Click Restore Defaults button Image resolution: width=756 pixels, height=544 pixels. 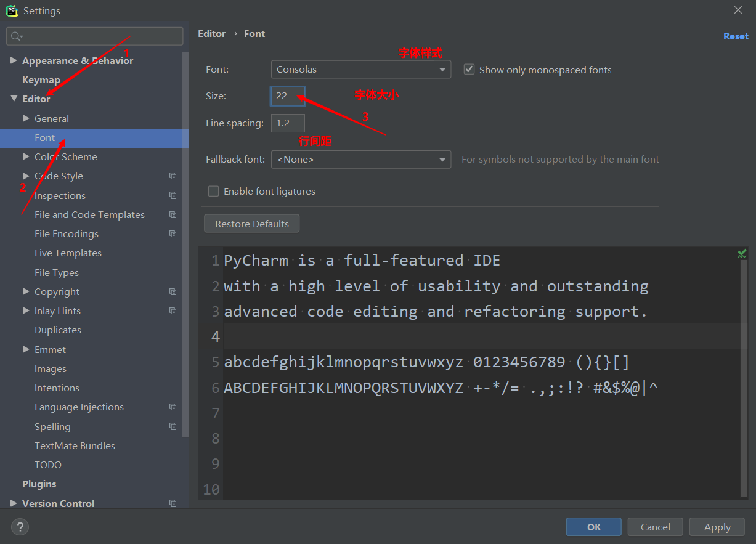[251, 224]
